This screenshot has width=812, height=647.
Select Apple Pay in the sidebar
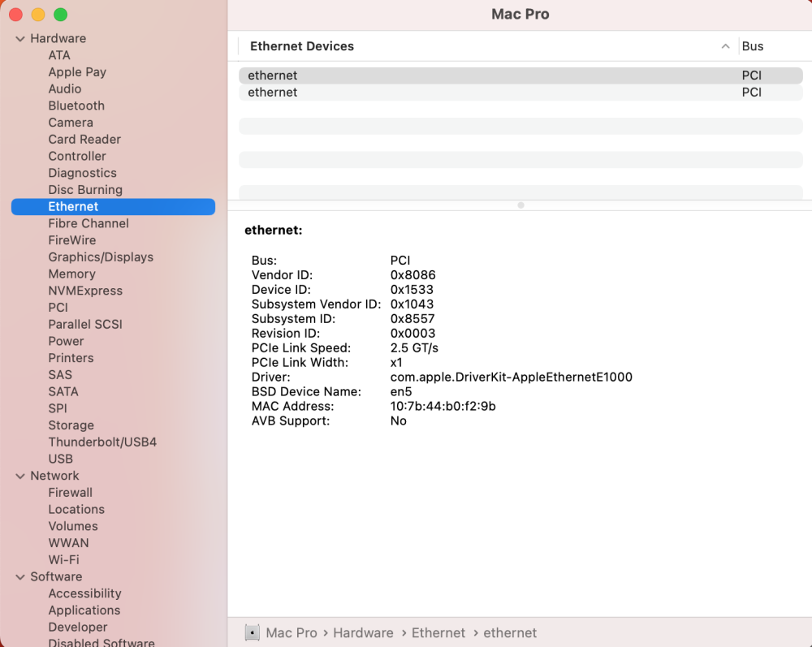pyautogui.click(x=77, y=72)
